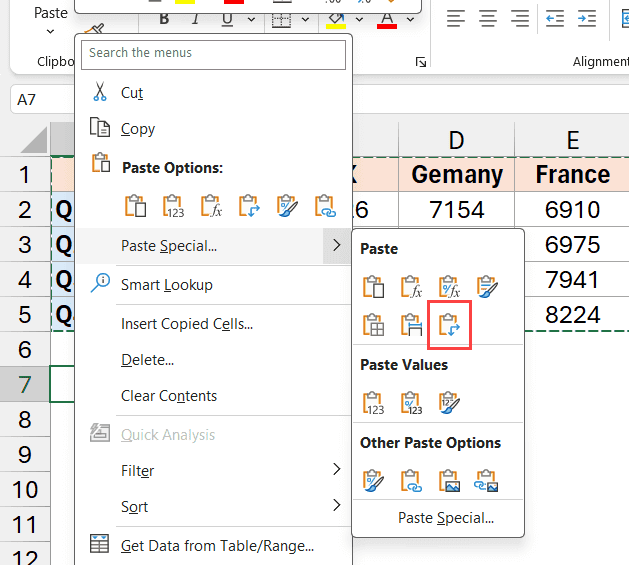The image size is (629, 565).
Task: Open Paste Special dialog from submenu bottom
Action: point(445,518)
